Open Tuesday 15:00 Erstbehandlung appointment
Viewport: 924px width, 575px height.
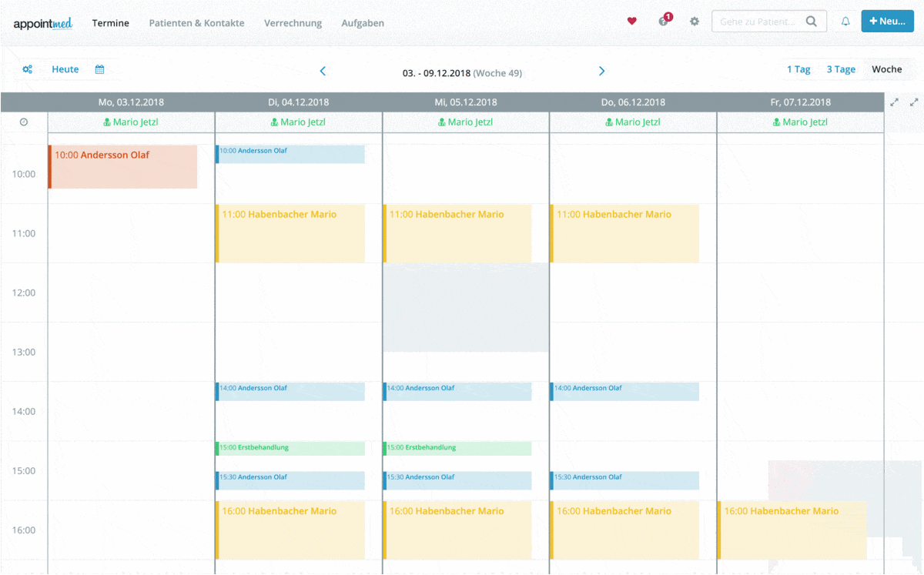click(290, 448)
